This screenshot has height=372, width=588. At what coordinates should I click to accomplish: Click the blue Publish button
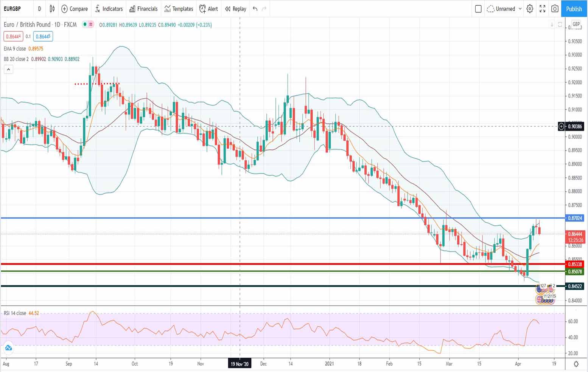point(574,9)
